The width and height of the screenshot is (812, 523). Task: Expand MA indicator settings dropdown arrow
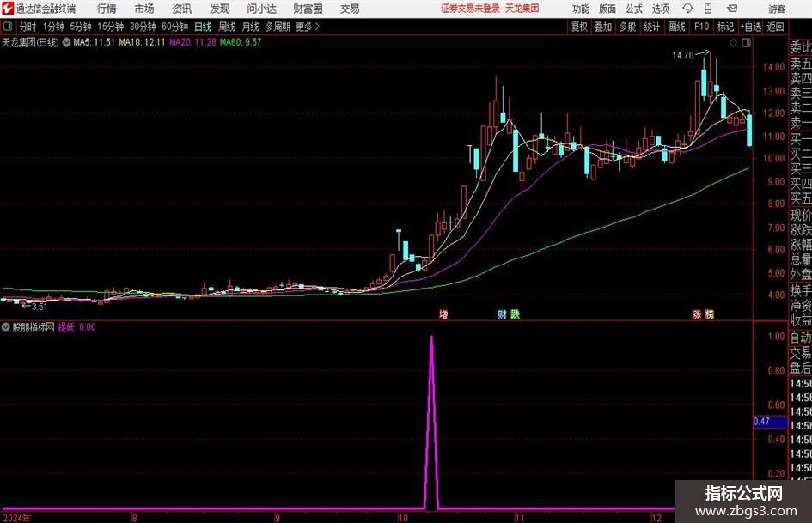66,42
